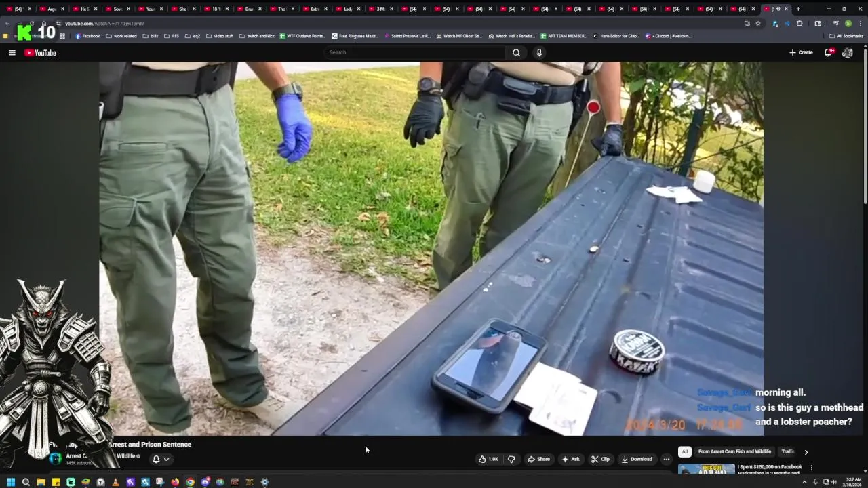Select the All filter chip
The width and height of the screenshot is (868, 488).
[x=685, y=451]
